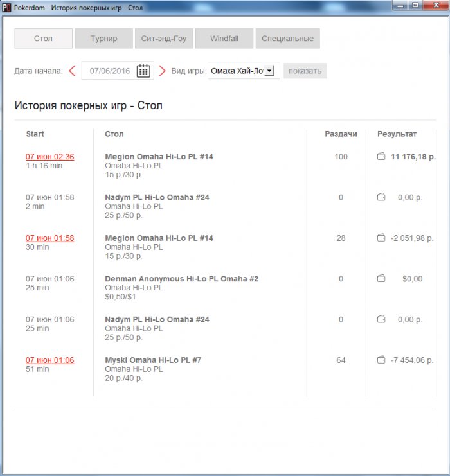Click the Раздачи column header

coord(341,134)
